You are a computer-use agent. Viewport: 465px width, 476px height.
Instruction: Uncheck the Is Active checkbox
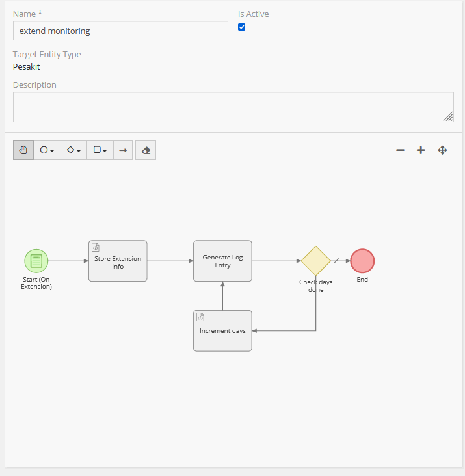click(241, 27)
